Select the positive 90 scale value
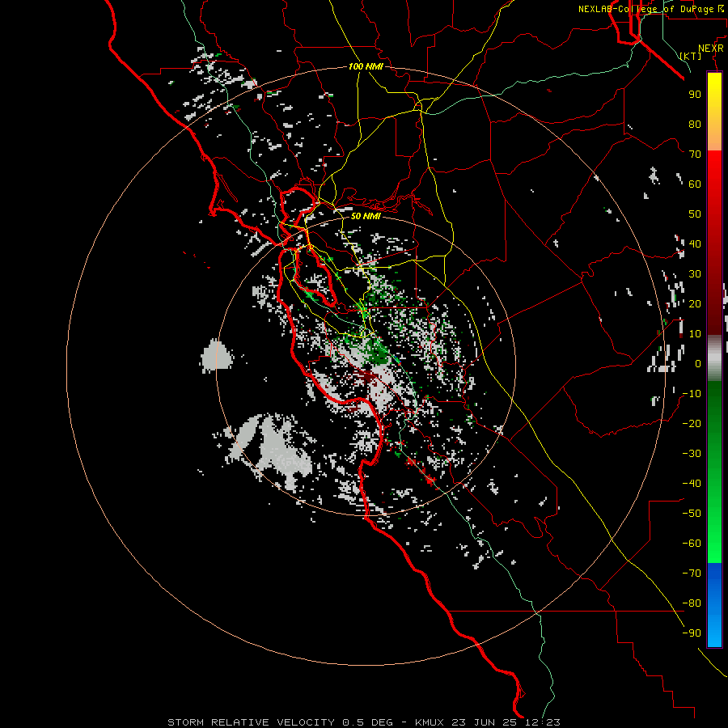Screen dimensions: 728x728 695,95
